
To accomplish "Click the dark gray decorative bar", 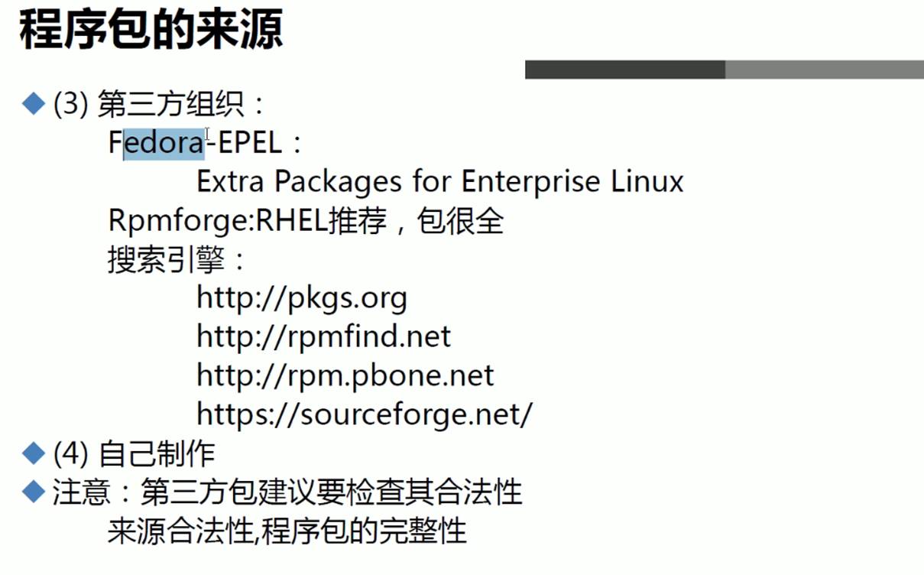I will point(624,70).
